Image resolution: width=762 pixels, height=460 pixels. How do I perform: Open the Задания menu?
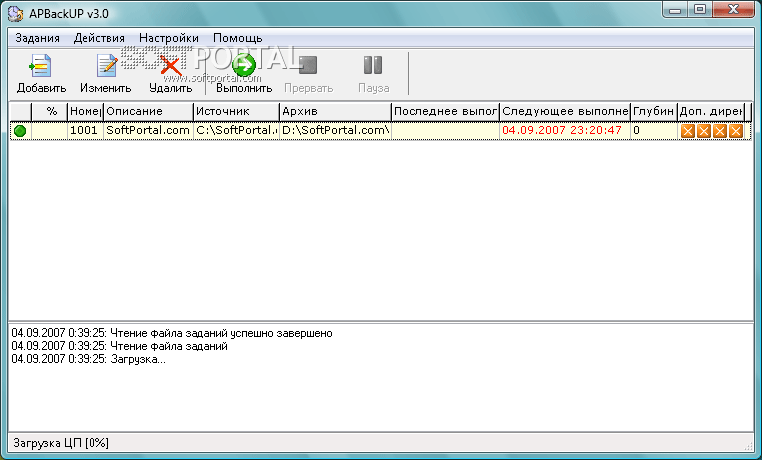[38, 38]
